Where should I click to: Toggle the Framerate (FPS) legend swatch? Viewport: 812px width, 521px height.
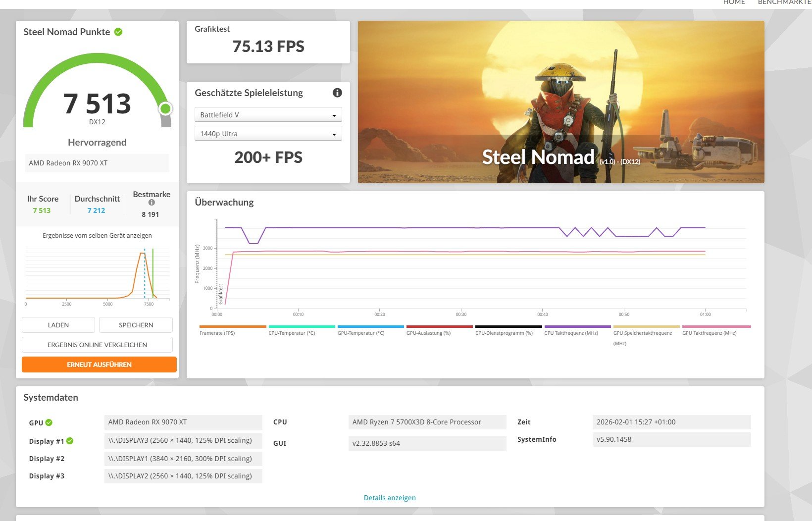[x=233, y=327]
